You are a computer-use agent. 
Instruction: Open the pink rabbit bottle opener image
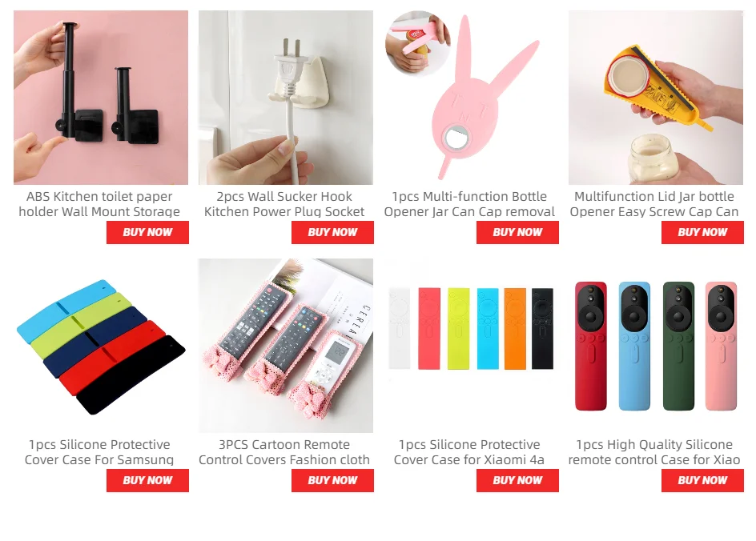471,98
